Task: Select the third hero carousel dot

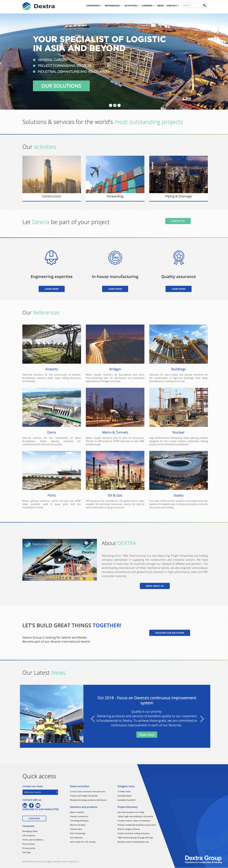Action: point(119,106)
